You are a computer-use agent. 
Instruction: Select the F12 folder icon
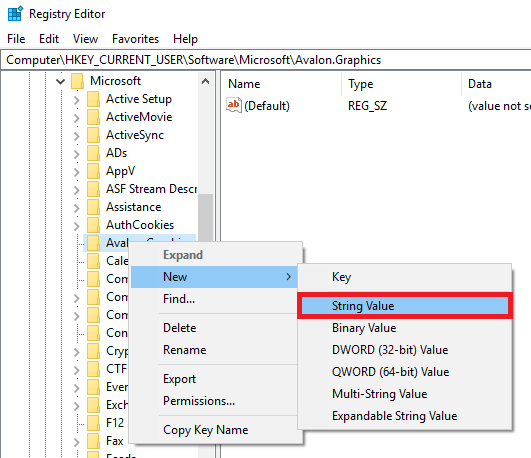pos(93,422)
